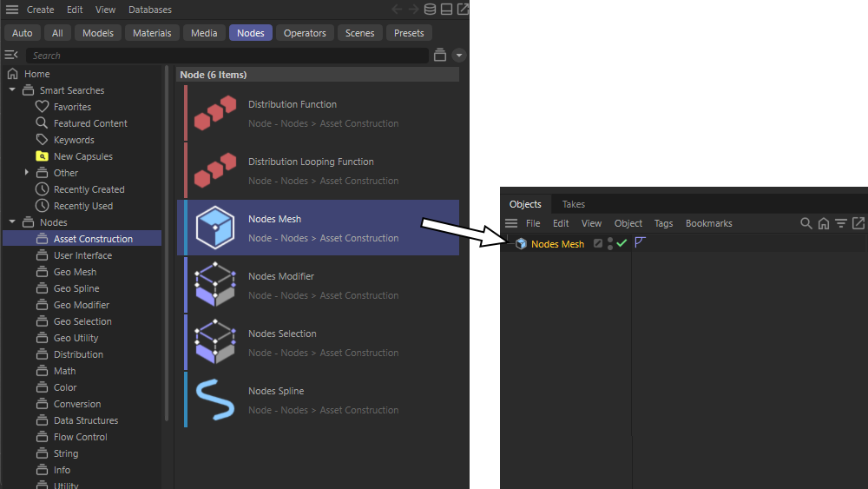This screenshot has height=489, width=868.
Task: Select Flow Control category
Action: click(80, 437)
